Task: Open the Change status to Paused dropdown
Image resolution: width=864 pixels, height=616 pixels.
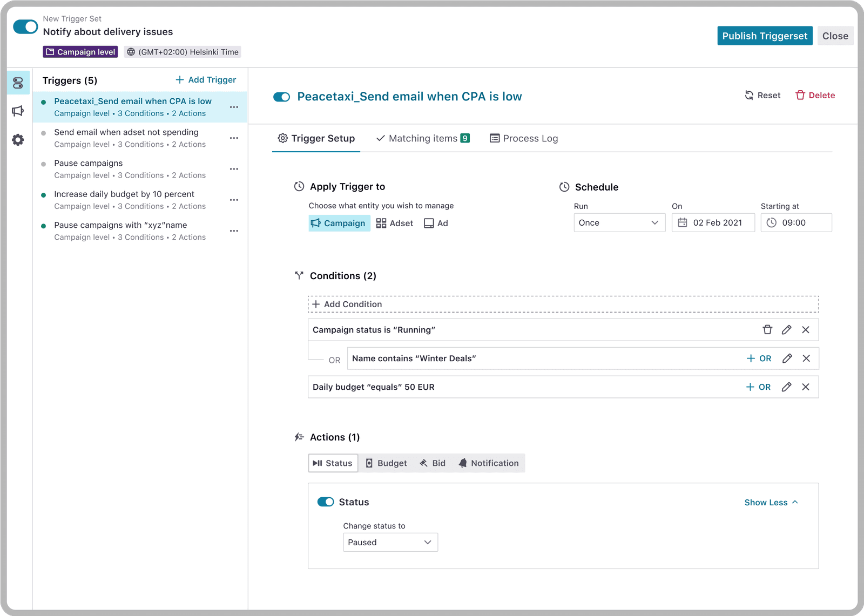Action: pyautogui.click(x=390, y=543)
